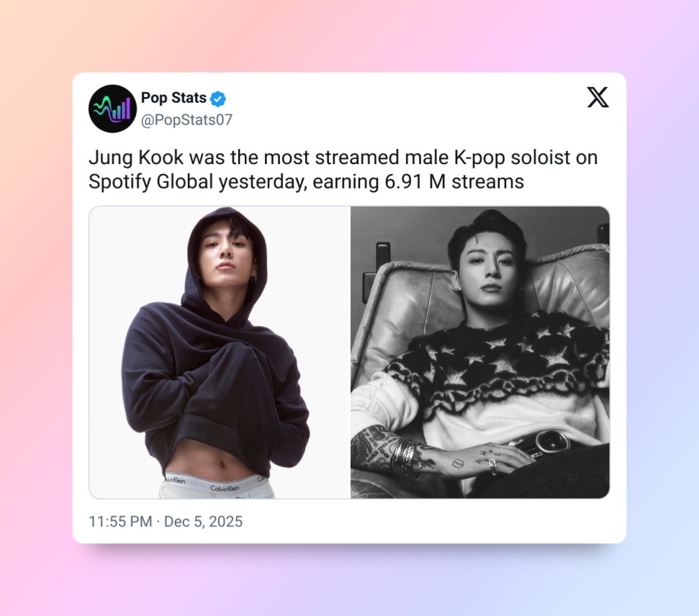Open the hoodie photo
This screenshot has width=699, height=616.
220,352
